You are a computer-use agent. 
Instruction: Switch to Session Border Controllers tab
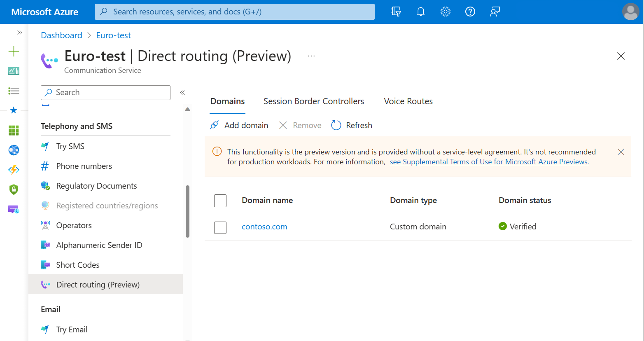tap(314, 101)
